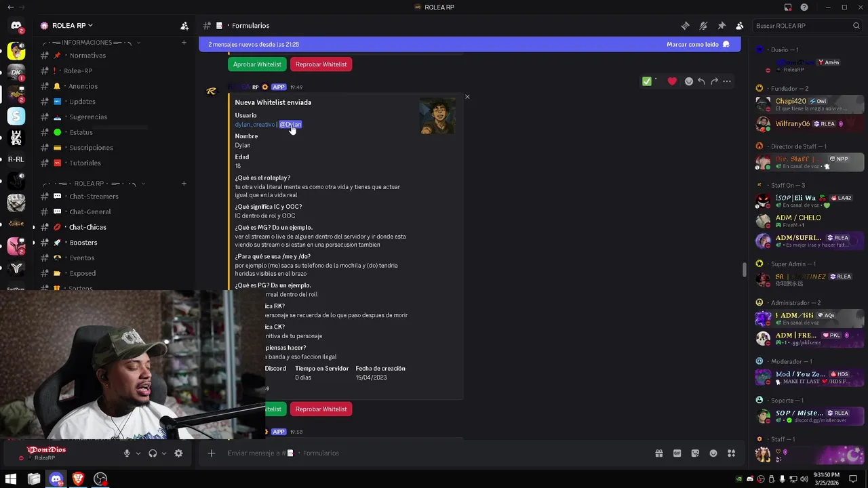Click Aprobar Whitelist button at top
The height and width of the screenshot is (488, 868).
pyautogui.click(x=257, y=64)
